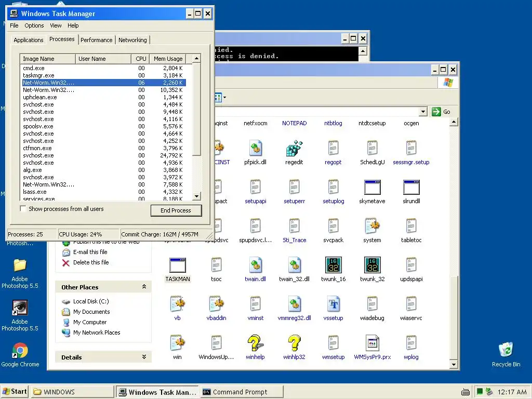Viewport: 532px width, 399px height.
Task: Sort processes by CPU column
Action: point(140,59)
